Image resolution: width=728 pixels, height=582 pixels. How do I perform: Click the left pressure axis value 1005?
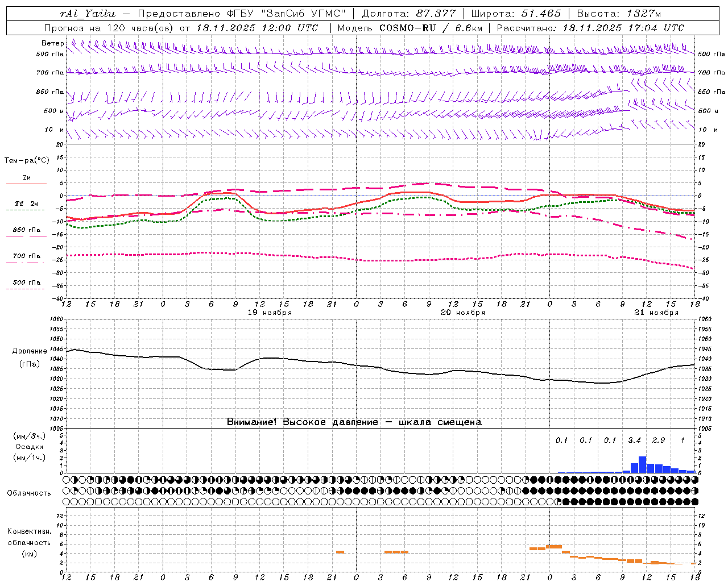coord(57,429)
